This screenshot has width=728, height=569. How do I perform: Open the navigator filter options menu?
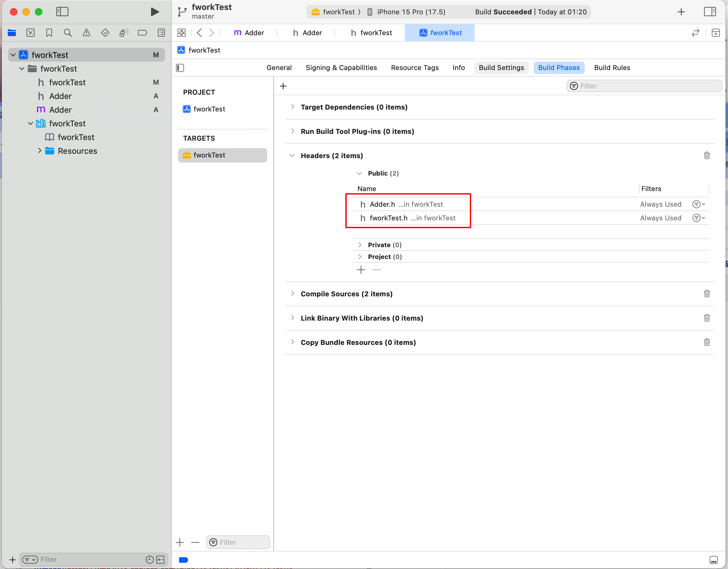click(x=30, y=560)
